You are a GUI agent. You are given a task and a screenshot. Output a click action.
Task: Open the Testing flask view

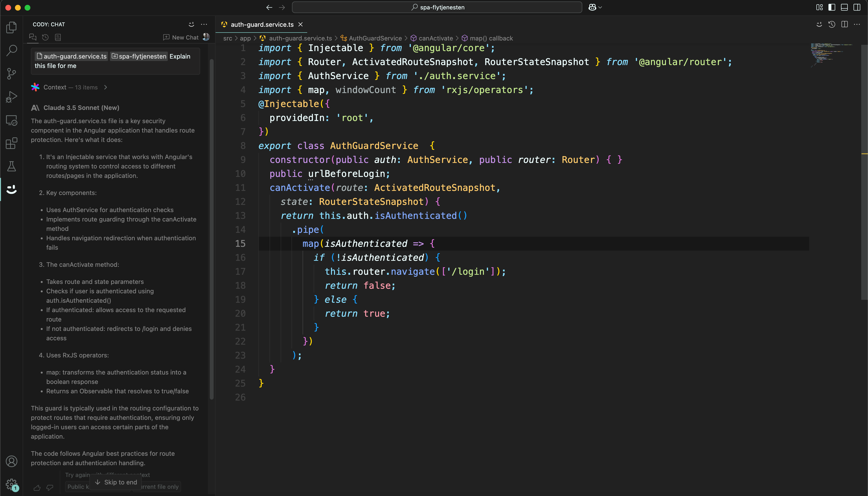12,167
